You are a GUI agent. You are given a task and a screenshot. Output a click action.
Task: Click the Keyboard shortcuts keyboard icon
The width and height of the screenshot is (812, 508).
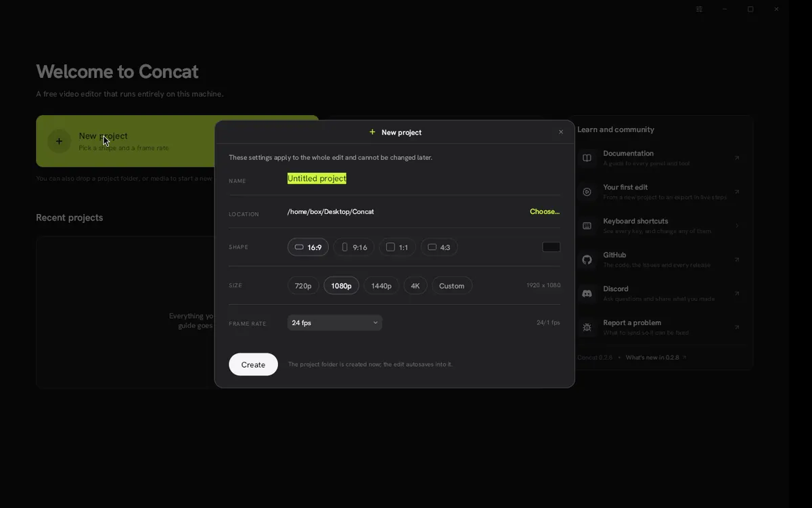[x=587, y=226]
